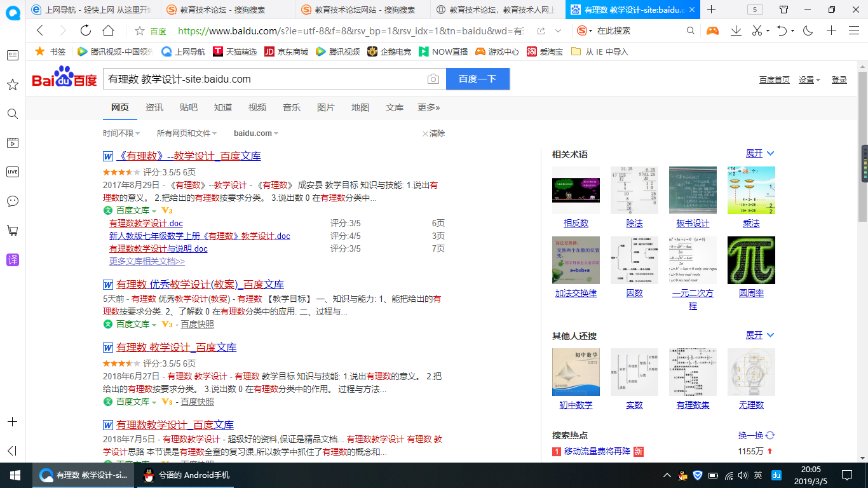Click the scissors screenshot tool
The width and height of the screenshot is (868, 488).
click(x=757, y=30)
